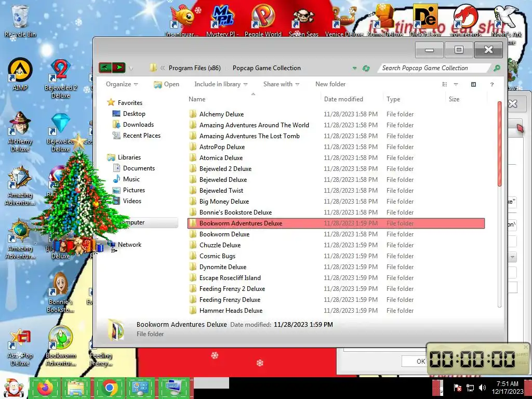Image resolution: width=532 pixels, height=399 pixels.
Task: Click the green Forward navigation arrow
Action: point(119,68)
